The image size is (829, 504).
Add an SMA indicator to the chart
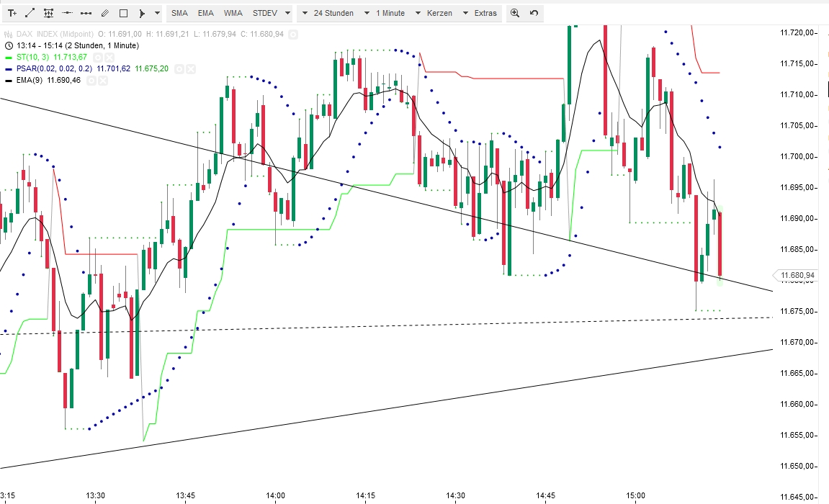click(179, 12)
